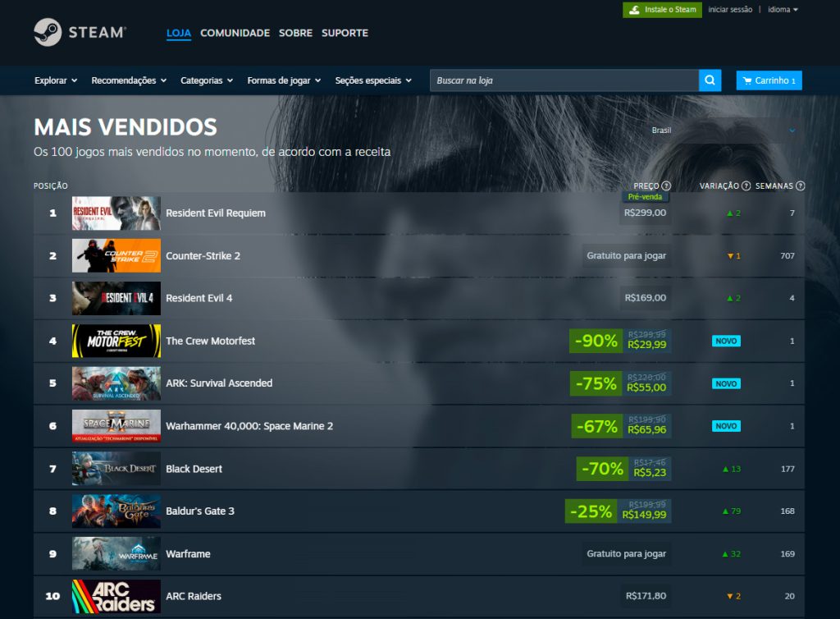Click the help icon beside Variação

click(746, 186)
